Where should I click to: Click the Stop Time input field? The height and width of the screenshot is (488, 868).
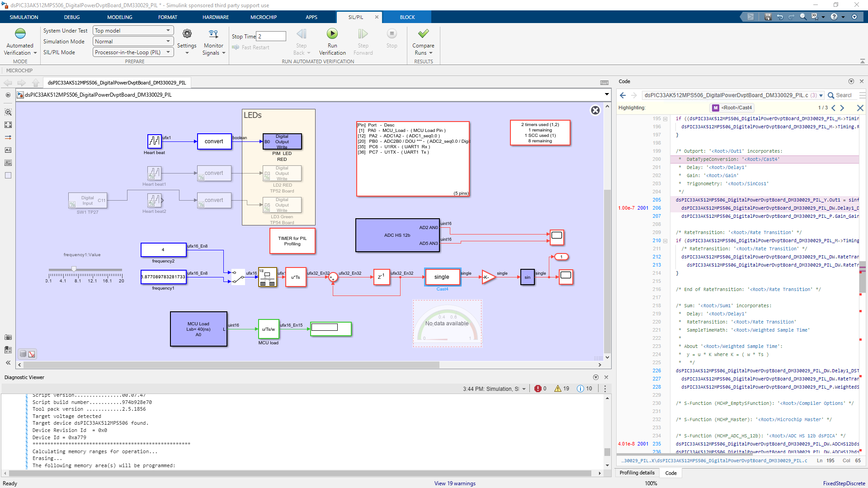click(x=271, y=36)
